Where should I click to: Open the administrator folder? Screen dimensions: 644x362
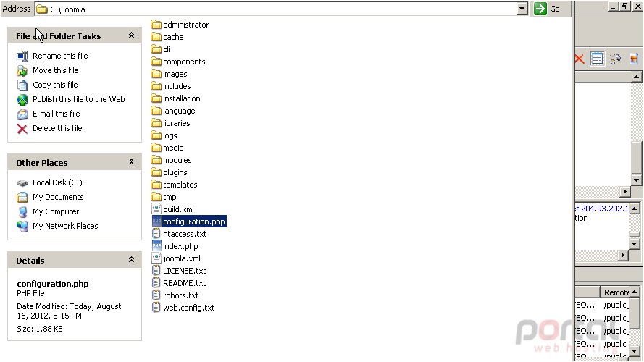click(180, 25)
